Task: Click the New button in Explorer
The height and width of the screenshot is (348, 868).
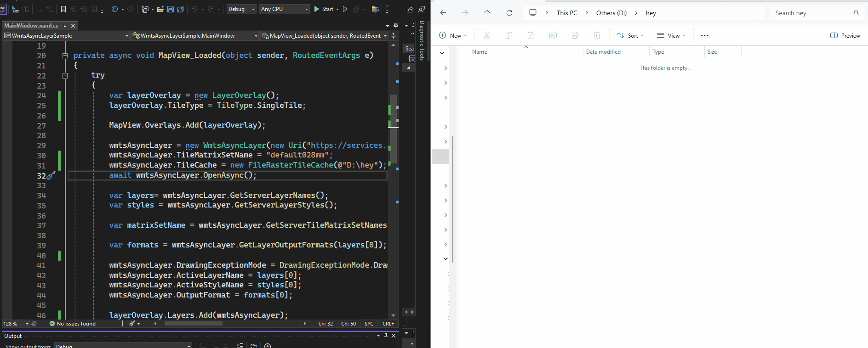Action: click(x=453, y=35)
